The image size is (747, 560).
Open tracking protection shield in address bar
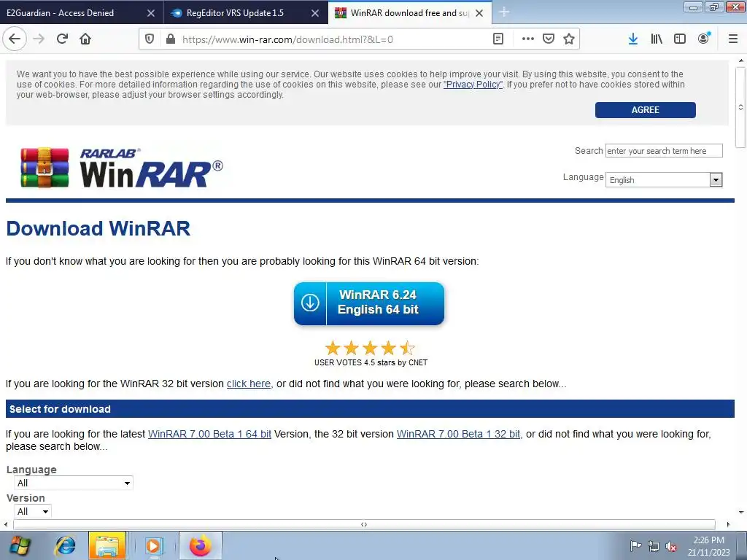(149, 39)
